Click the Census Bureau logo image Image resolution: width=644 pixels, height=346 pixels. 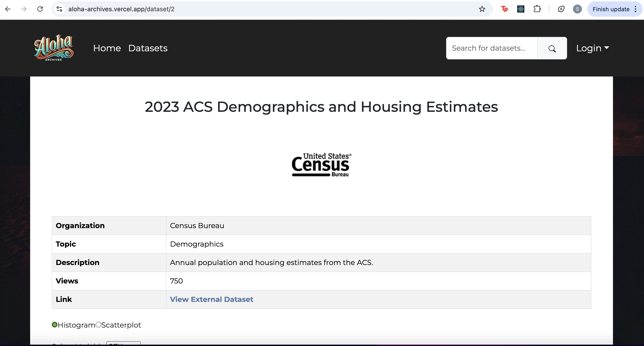(322, 165)
